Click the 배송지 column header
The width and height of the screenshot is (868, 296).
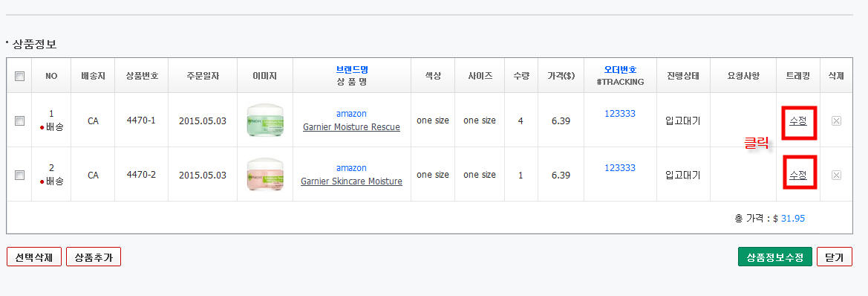tap(93, 76)
